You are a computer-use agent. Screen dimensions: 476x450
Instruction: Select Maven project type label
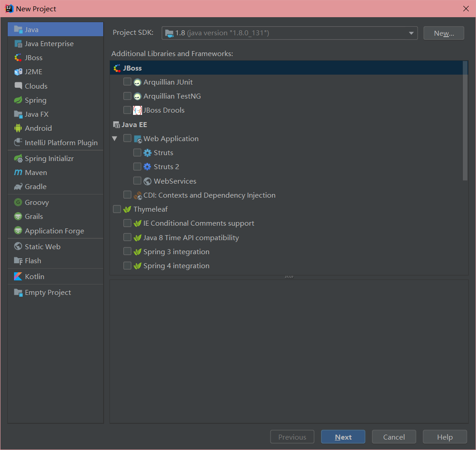tap(36, 172)
